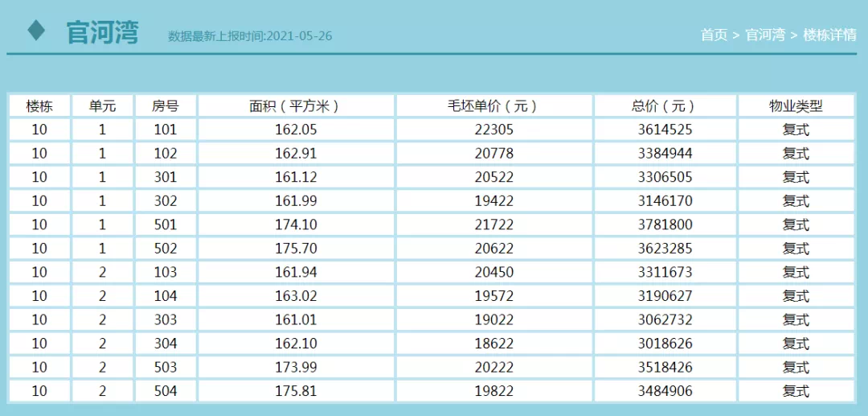Select room number 502 cell
Viewport: 868px width, 416px height.
pos(166,248)
